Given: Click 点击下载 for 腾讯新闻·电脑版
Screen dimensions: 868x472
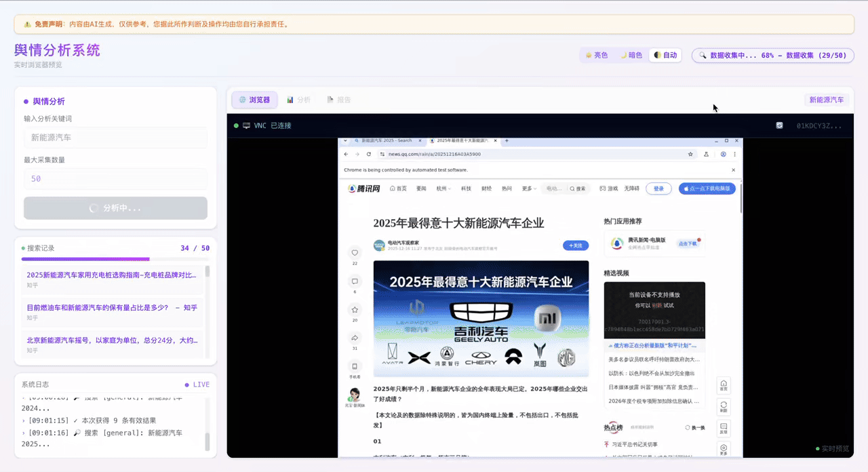Looking at the screenshot, I should pyautogui.click(x=687, y=243).
